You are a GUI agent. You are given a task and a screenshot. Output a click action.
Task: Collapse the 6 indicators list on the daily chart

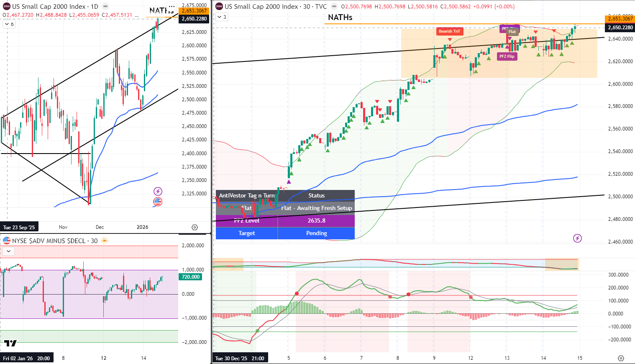8,24
